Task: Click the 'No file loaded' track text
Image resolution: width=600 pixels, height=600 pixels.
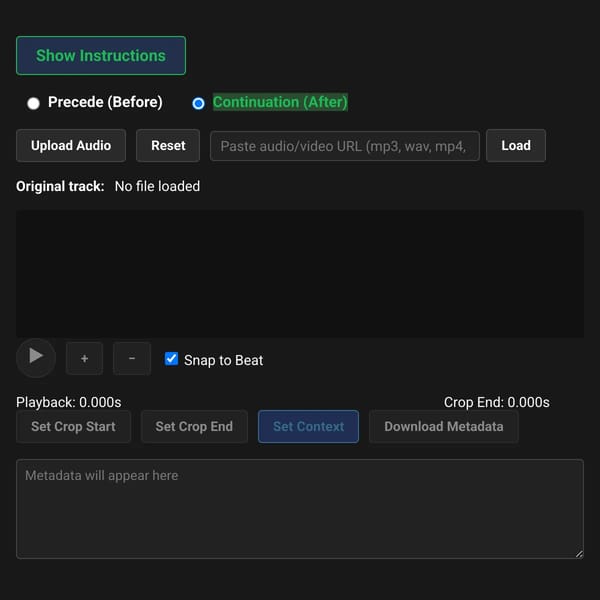Action: [x=157, y=186]
